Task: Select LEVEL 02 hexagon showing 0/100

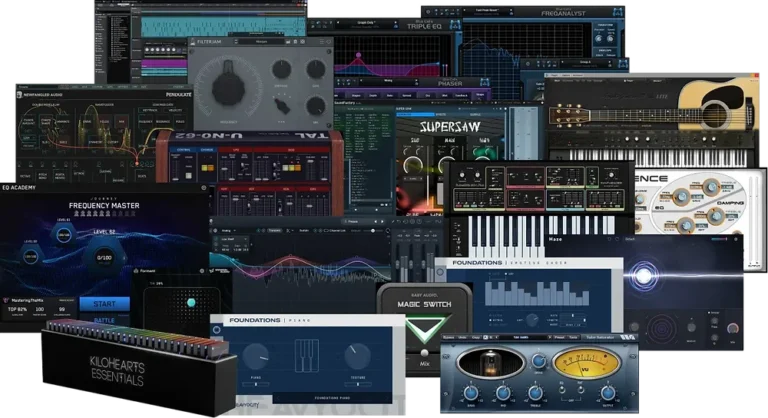Action: coord(104,257)
